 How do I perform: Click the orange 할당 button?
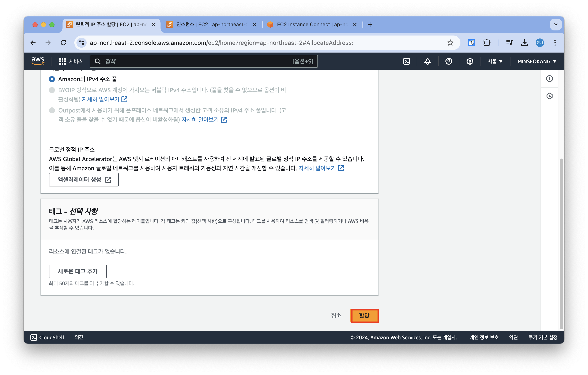pyautogui.click(x=364, y=315)
